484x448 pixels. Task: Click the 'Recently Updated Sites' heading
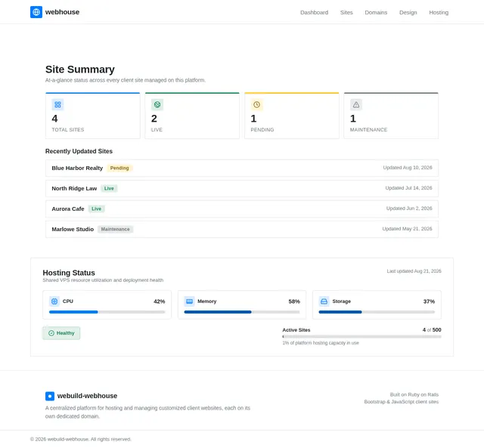tap(79, 151)
